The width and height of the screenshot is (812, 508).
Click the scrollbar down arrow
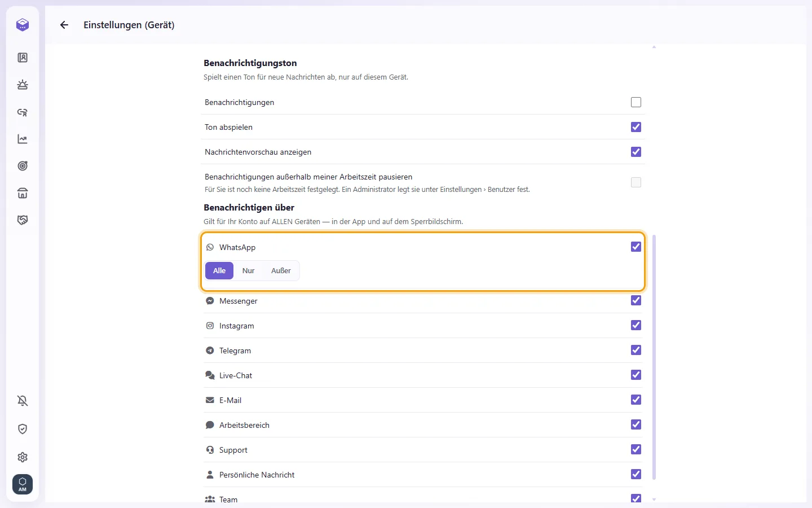click(x=654, y=500)
